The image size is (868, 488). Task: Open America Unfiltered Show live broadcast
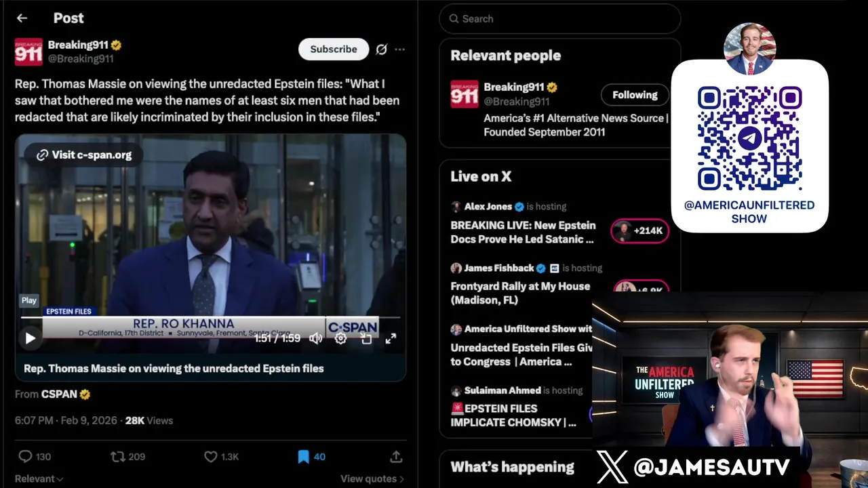[521, 354]
